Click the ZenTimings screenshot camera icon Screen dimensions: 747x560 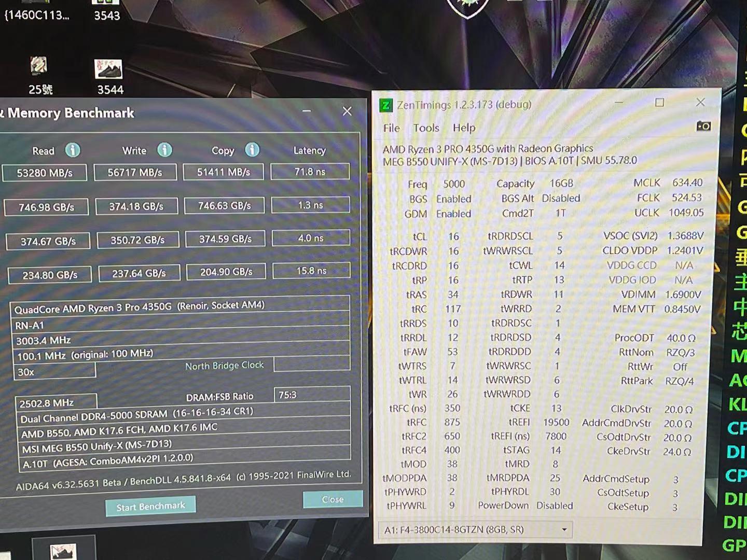(703, 126)
